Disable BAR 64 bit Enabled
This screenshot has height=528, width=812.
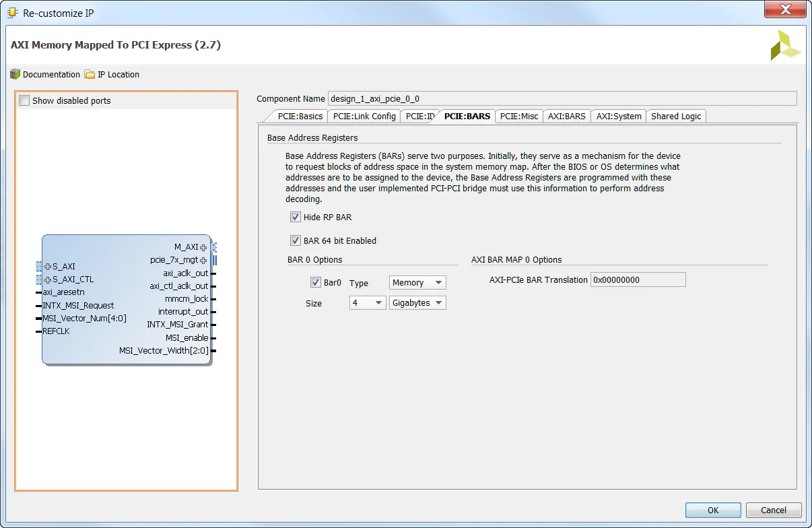tap(295, 240)
